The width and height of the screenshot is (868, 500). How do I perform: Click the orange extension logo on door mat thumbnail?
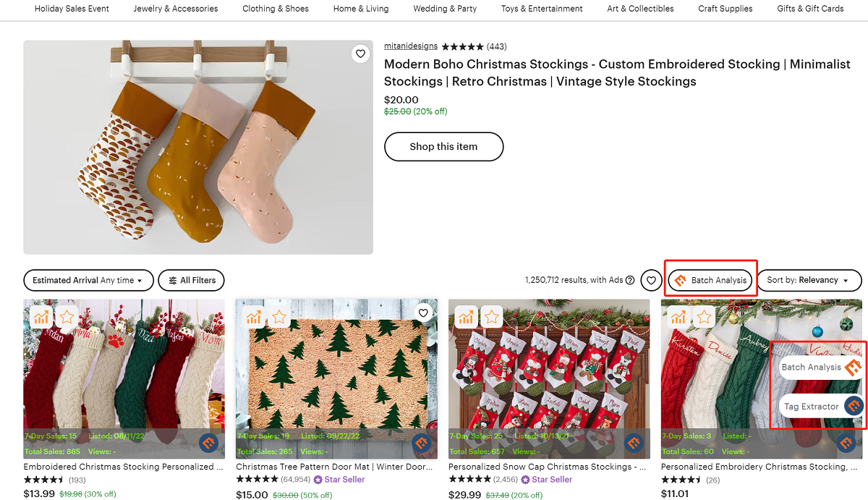[421, 442]
